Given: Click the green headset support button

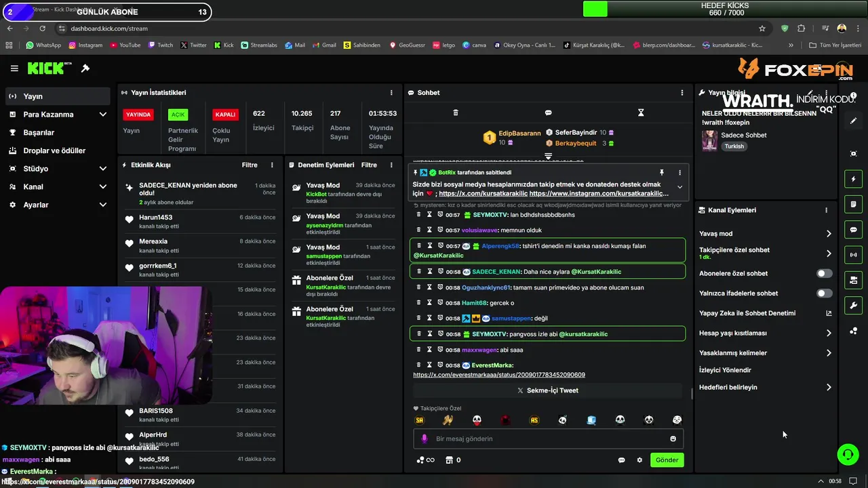Looking at the screenshot, I should pyautogui.click(x=848, y=454).
